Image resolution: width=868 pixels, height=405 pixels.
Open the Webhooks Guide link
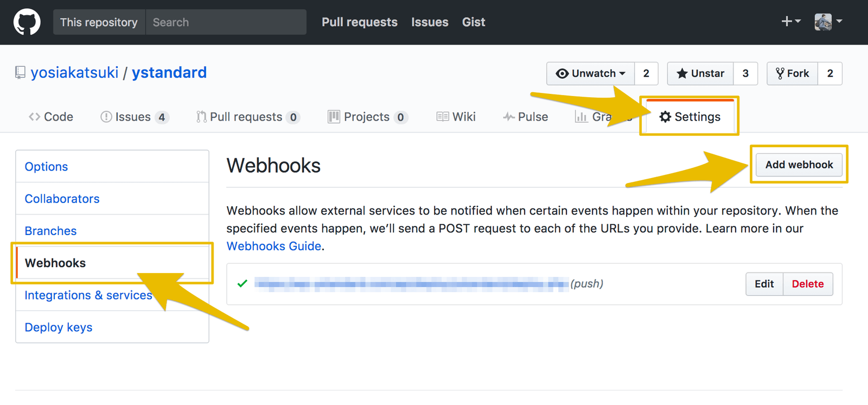(x=274, y=246)
